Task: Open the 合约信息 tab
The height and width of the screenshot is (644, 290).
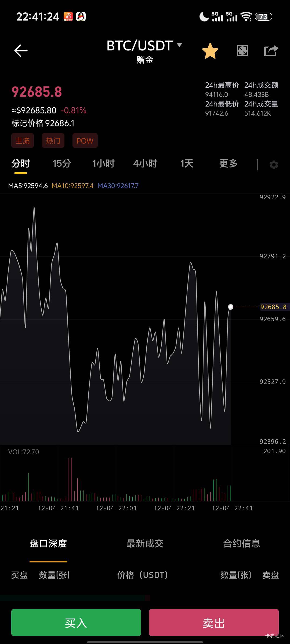Action: pyautogui.click(x=241, y=543)
